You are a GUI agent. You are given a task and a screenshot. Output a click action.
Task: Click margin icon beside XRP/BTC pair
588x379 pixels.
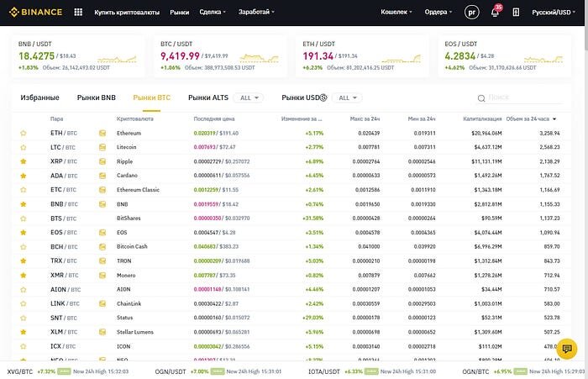pos(102,161)
